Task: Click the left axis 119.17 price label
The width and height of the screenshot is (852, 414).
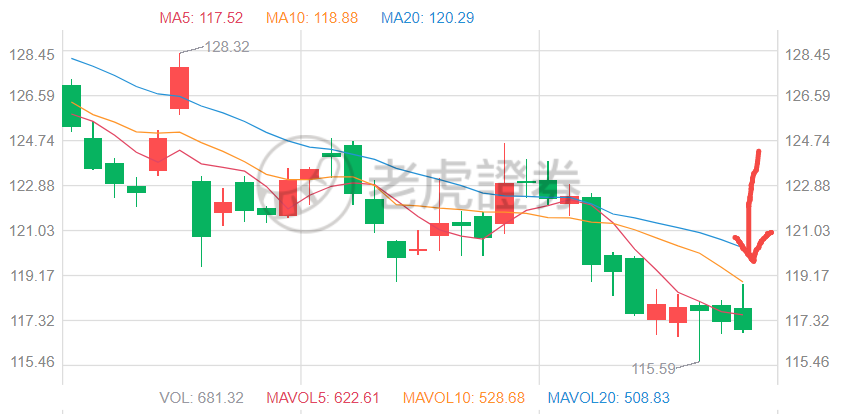Action: [32, 275]
